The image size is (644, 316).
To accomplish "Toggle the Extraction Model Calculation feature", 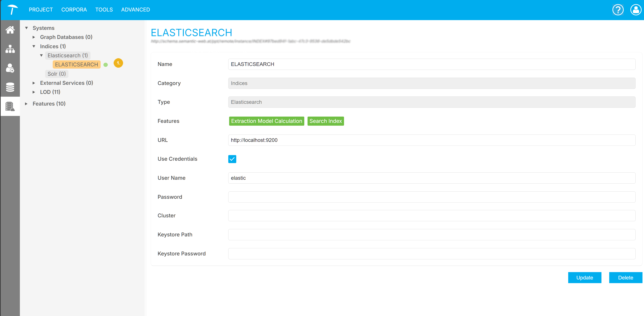I will 266,121.
